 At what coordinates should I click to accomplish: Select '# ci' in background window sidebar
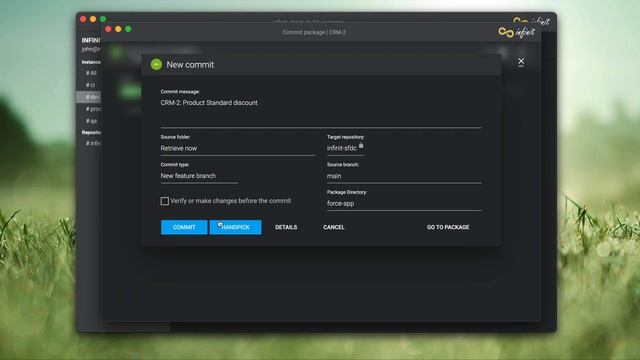tap(90, 85)
